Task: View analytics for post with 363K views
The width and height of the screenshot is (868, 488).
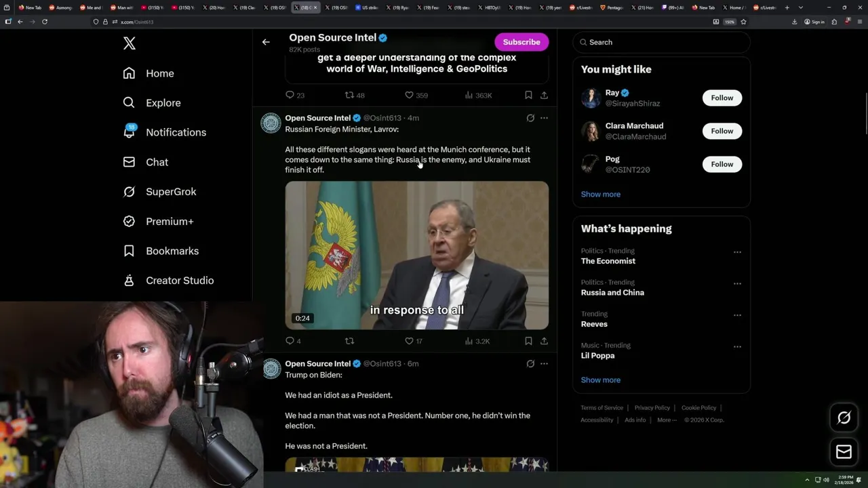Action: [x=478, y=96]
